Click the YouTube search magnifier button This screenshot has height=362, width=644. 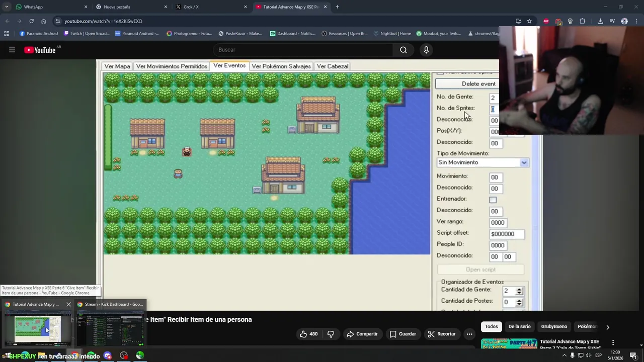(x=404, y=50)
